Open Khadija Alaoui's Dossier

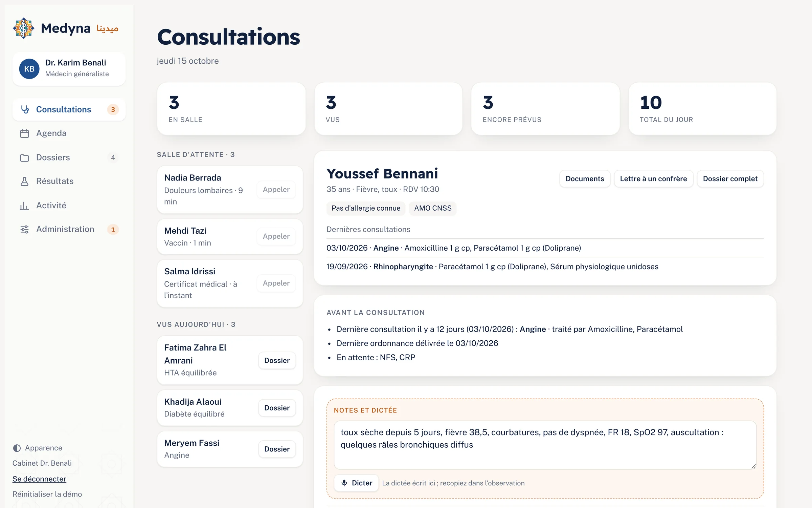[x=277, y=408]
